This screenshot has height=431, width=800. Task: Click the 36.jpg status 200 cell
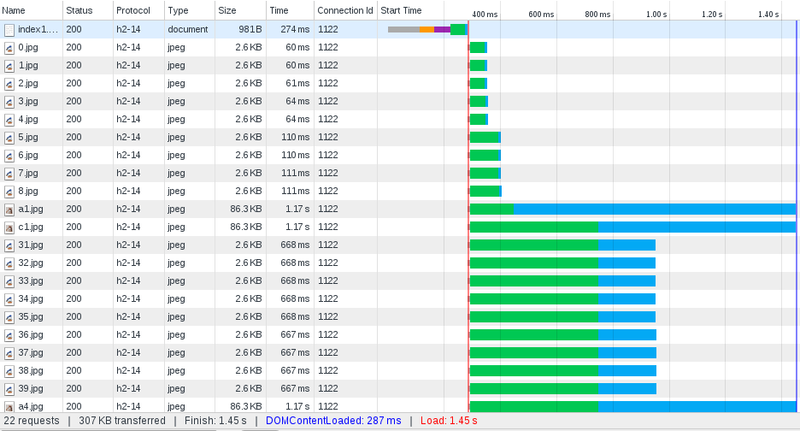[73, 335]
